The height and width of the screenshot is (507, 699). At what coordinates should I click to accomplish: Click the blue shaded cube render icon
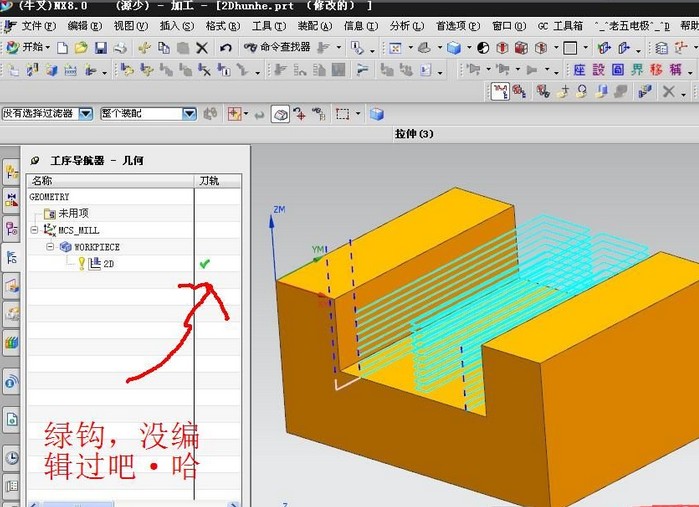[454, 47]
